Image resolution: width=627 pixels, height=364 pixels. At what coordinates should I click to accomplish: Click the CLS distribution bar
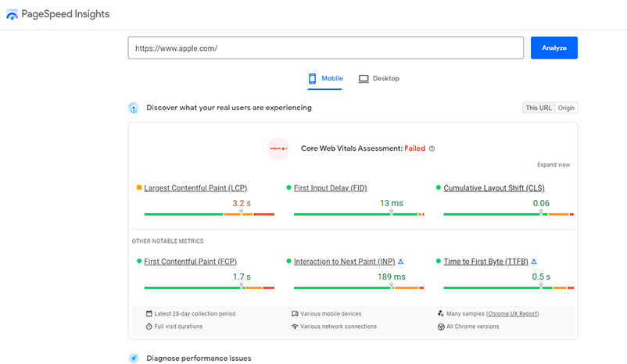pos(509,215)
